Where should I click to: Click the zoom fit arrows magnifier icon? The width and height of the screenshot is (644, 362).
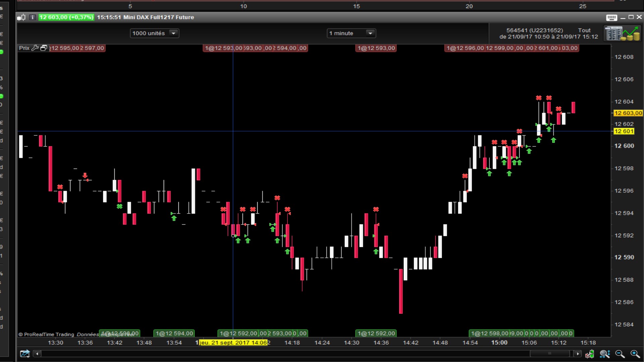click(605, 354)
